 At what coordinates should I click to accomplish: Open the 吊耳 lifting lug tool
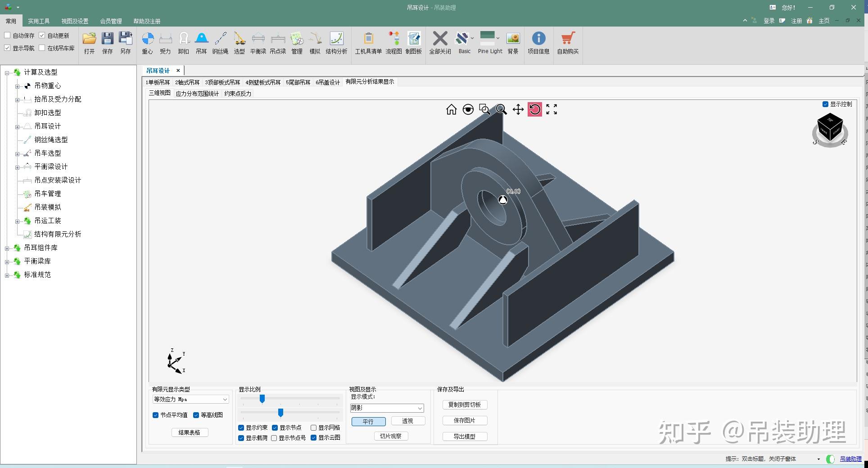point(201,43)
